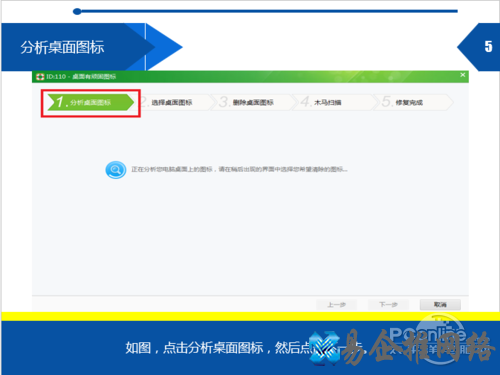Select step 4 木马扫描
The image size is (500, 375).
click(334, 102)
